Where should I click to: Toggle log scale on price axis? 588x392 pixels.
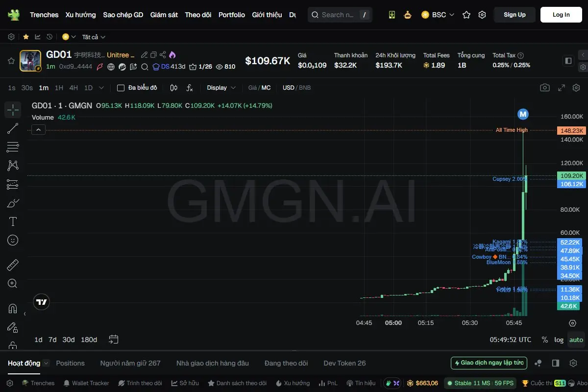pos(559,340)
